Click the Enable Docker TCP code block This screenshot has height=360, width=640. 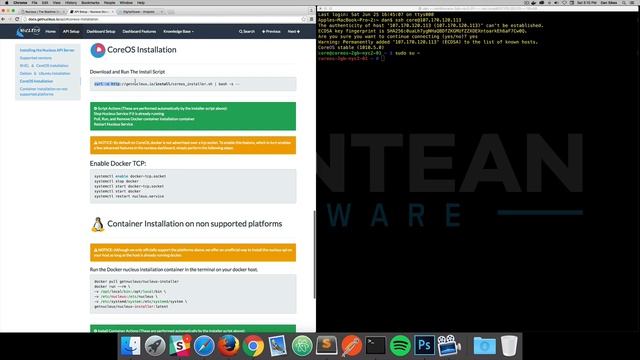point(193,186)
